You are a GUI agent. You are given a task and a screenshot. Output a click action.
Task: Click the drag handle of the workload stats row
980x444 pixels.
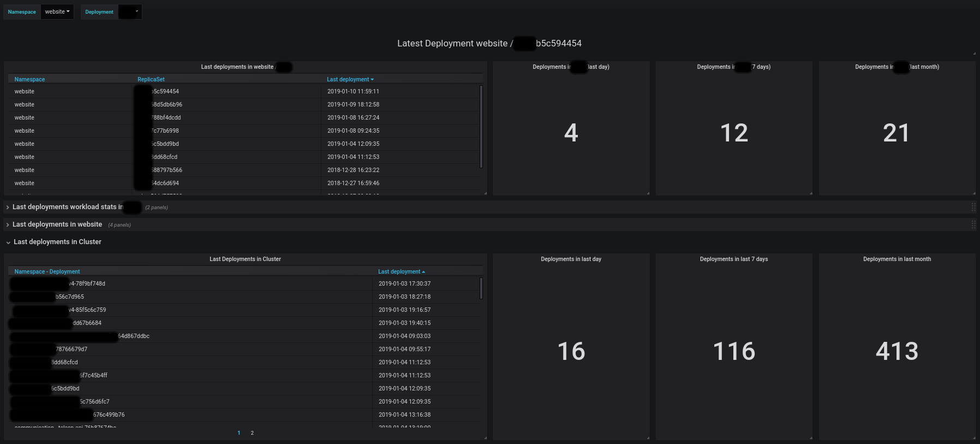pos(973,207)
